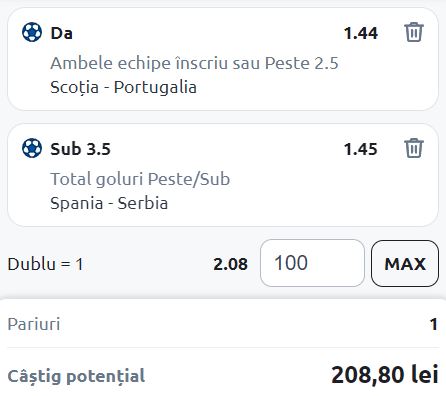
Task: Click the 1.44 odds value
Action: pos(361,33)
